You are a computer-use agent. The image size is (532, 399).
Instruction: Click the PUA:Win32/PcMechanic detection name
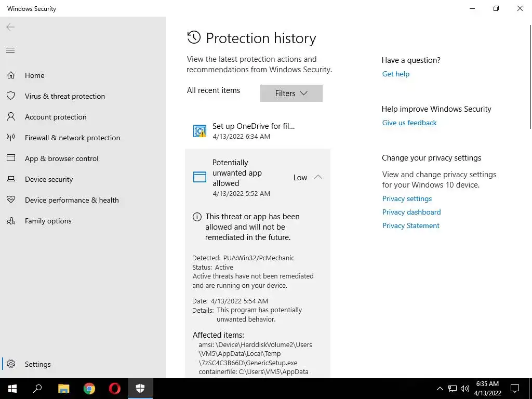(259, 258)
